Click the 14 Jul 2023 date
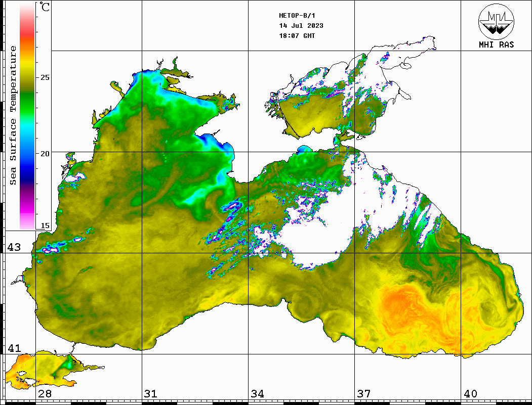 point(301,26)
